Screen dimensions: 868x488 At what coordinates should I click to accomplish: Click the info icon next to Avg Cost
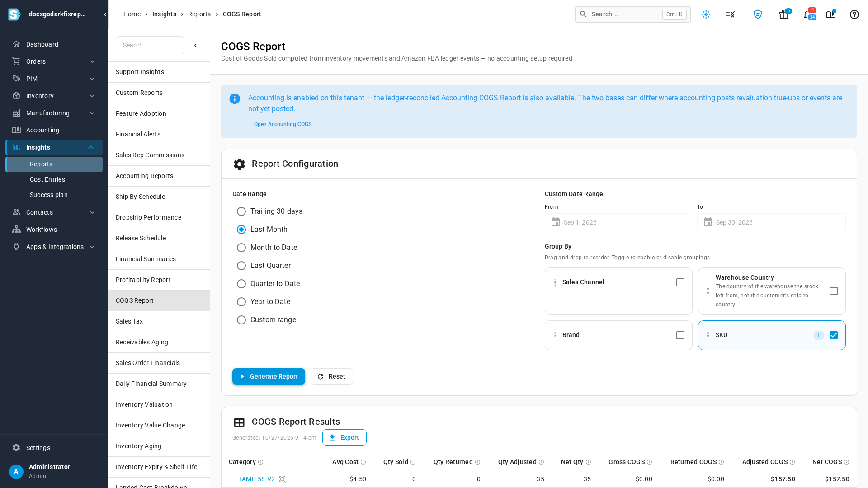pyautogui.click(x=363, y=462)
